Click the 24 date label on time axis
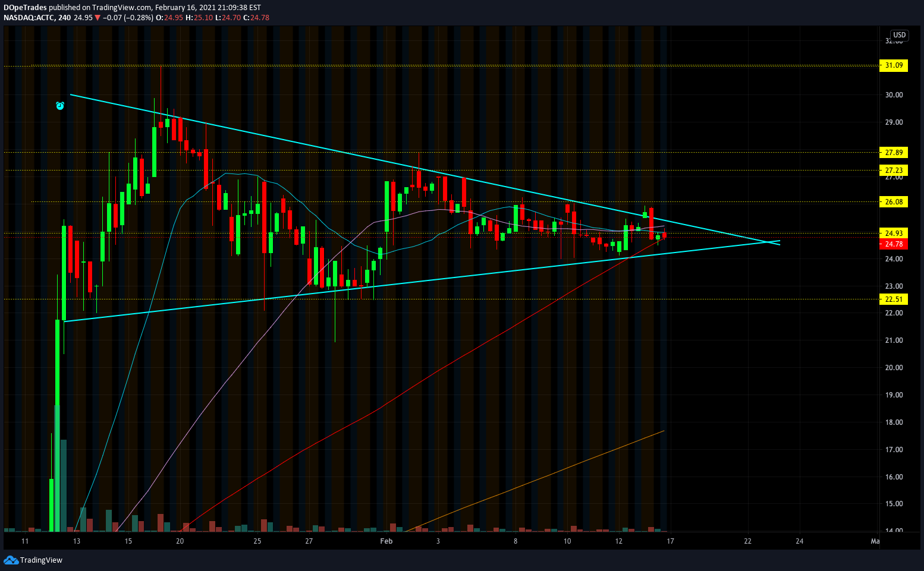 (800, 541)
